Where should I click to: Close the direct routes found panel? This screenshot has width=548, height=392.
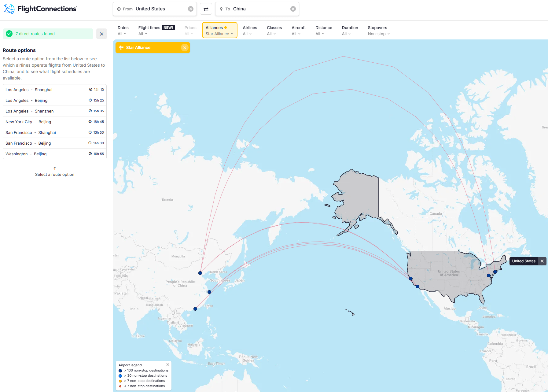pyautogui.click(x=101, y=34)
